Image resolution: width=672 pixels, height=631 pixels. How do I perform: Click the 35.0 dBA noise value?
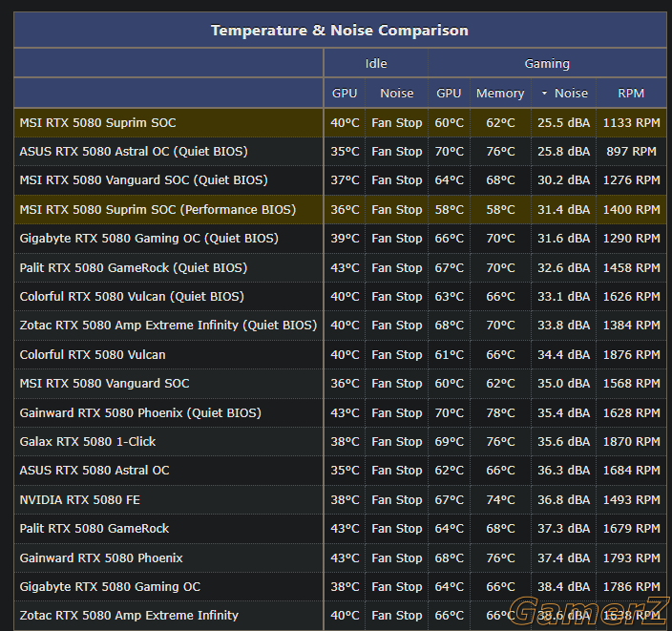coord(563,384)
